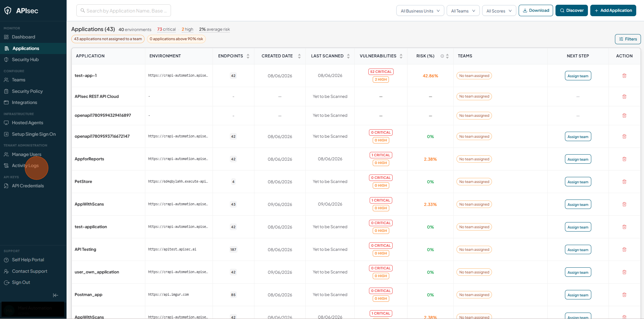This screenshot has width=644, height=319.
Task: Delete the APIsec REST API Cloud row
Action: coord(624,97)
